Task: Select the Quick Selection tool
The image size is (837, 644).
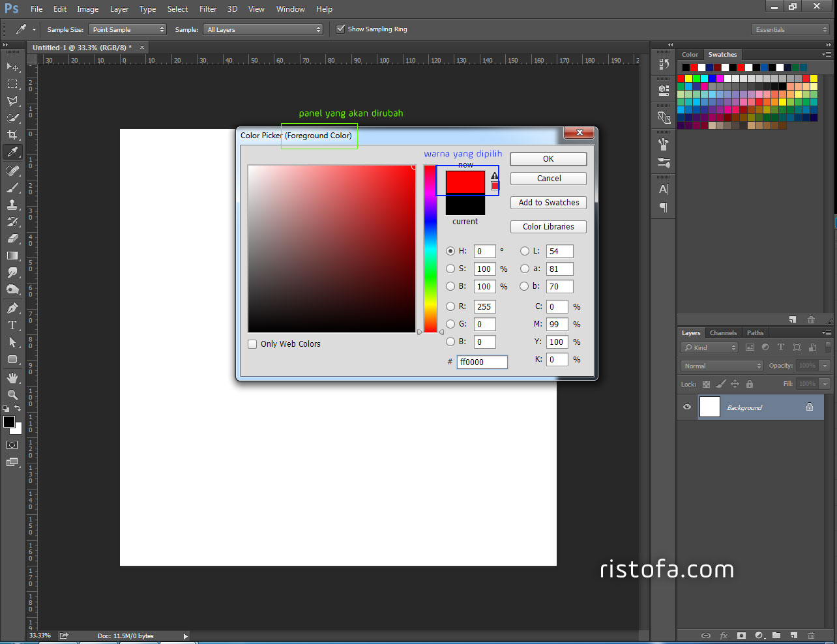Action: point(12,118)
